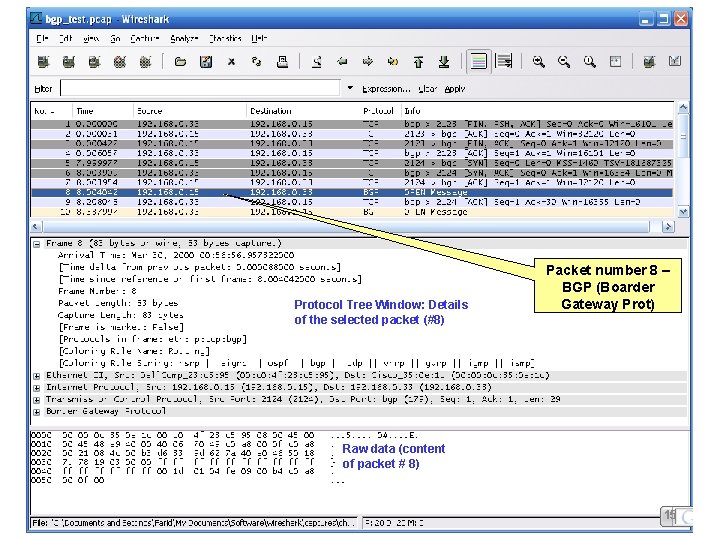Select packet 1 in the packet list

coord(352,124)
